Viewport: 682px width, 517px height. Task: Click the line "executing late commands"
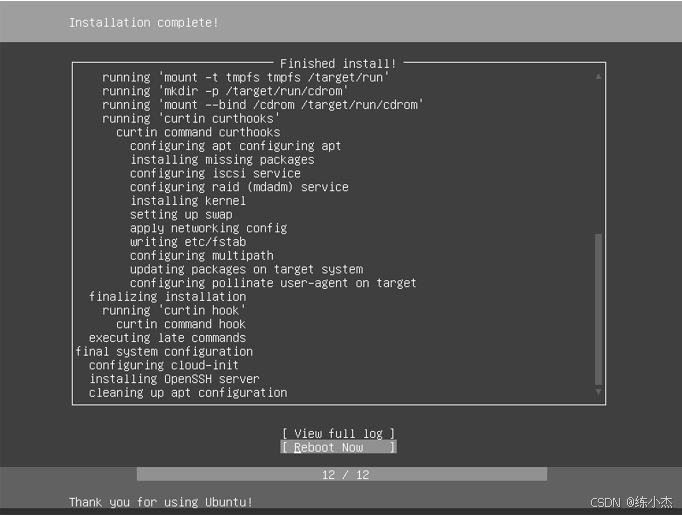point(167,338)
